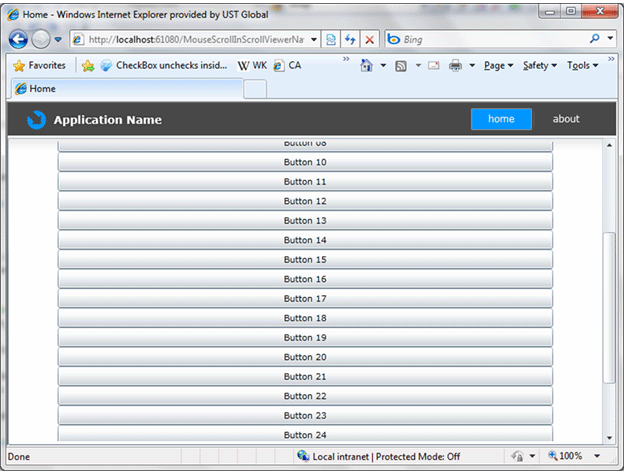Screen dimensions: 627x472
Task: Click Button 24
Action: 305,434
